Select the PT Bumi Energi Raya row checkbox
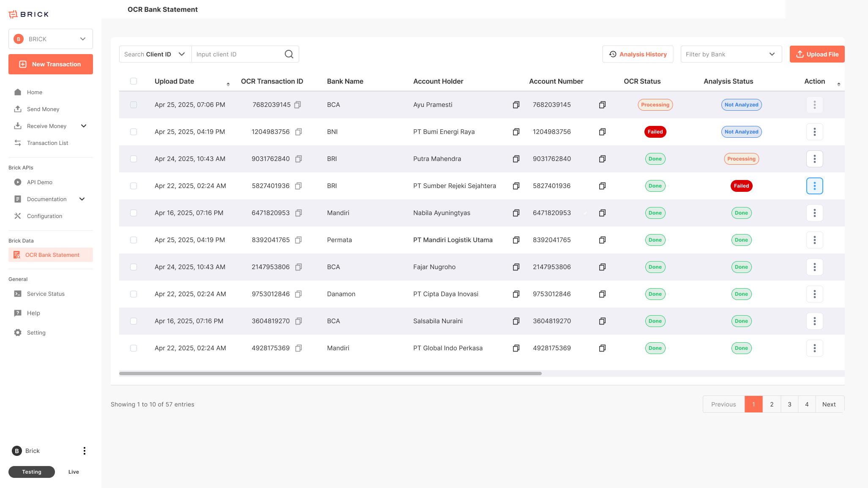 click(134, 132)
